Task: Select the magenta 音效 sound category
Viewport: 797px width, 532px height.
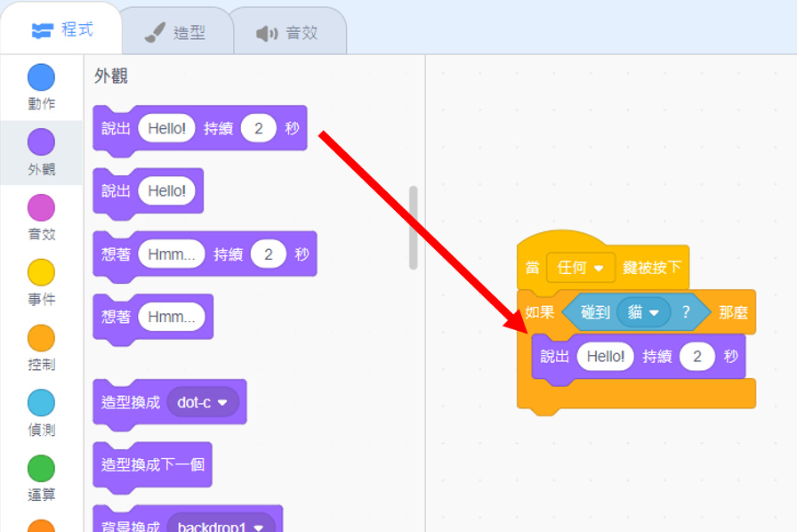Action: point(41,217)
